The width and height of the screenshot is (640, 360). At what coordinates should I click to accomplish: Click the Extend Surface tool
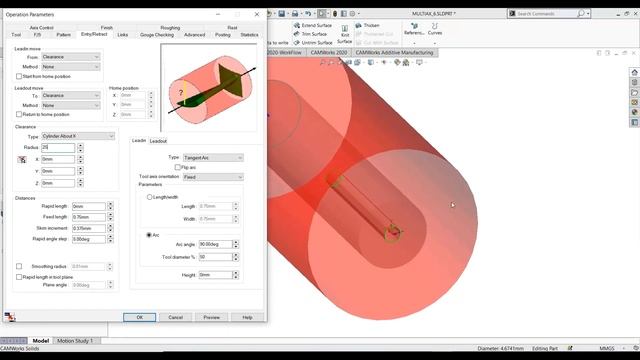point(313,25)
